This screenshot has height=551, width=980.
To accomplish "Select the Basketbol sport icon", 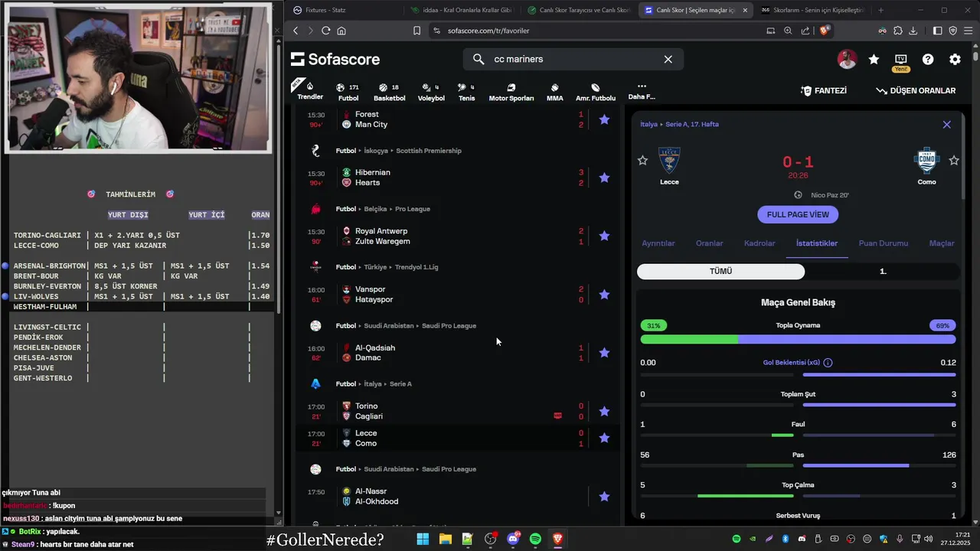I will (389, 92).
